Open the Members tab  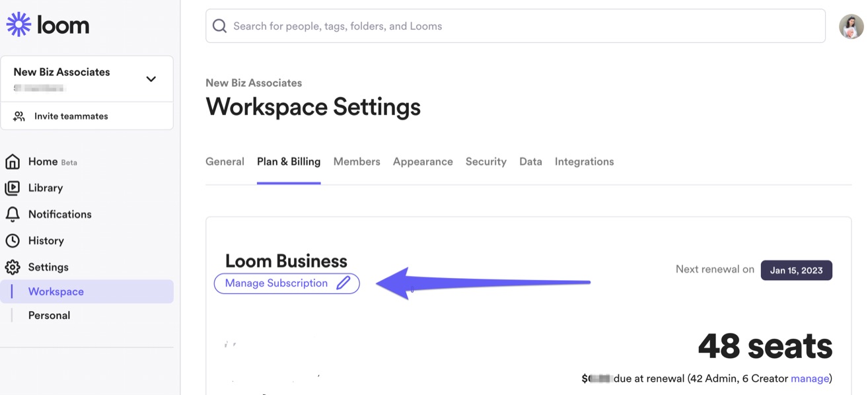(x=357, y=162)
